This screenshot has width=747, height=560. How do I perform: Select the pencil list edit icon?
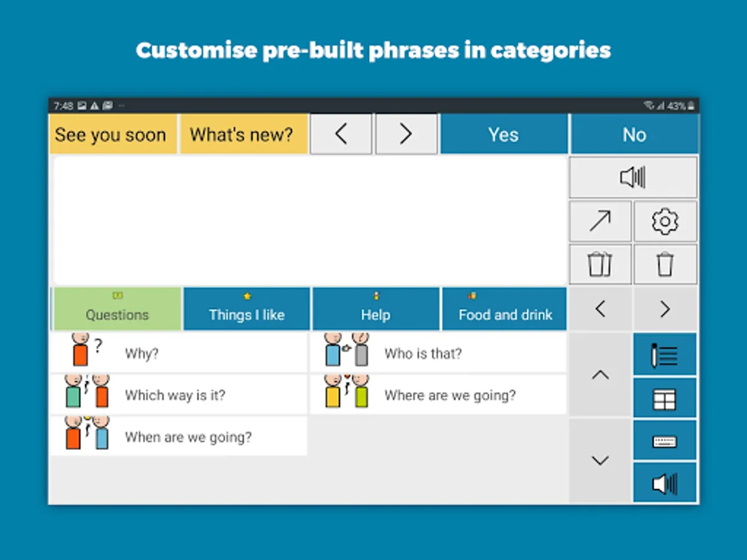665,355
